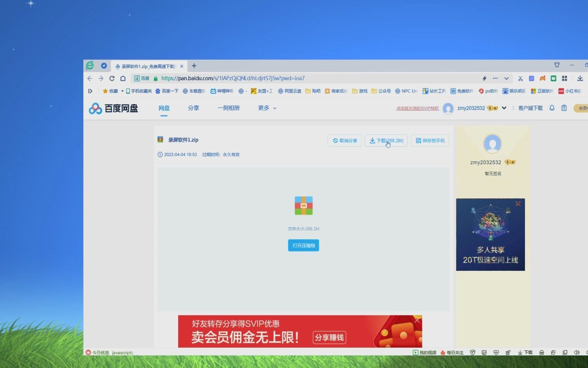Switch to the 分享 navigation tab
This screenshot has height=368, width=588.
[x=193, y=108]
